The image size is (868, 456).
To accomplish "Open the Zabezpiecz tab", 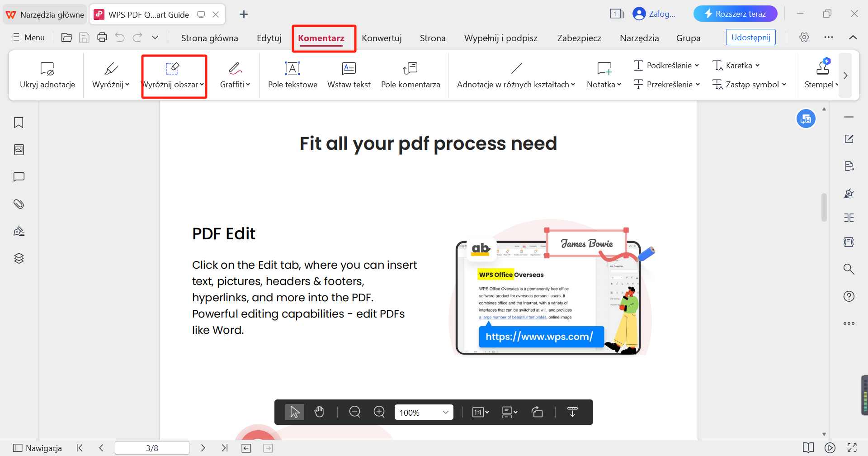I will [579, 38].
